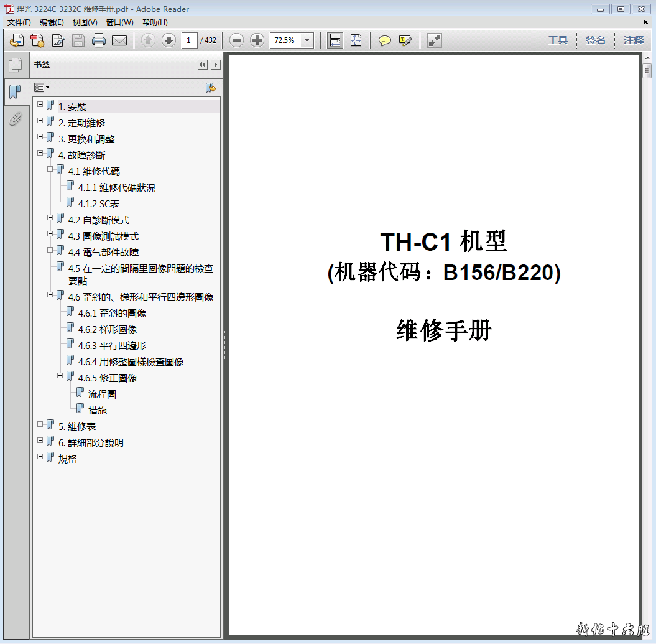Expand the 4.4 電气部件故障 node
Screen dimensions: 656x644
tap(50, 250)
